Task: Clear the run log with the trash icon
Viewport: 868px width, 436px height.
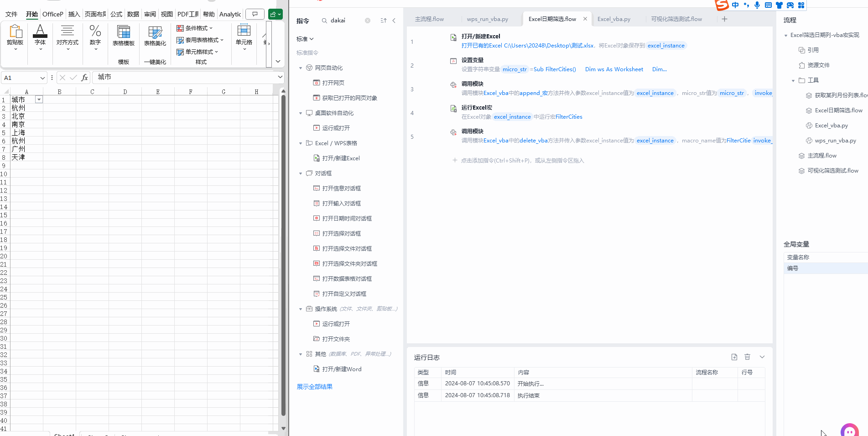Action: (747, 357)
